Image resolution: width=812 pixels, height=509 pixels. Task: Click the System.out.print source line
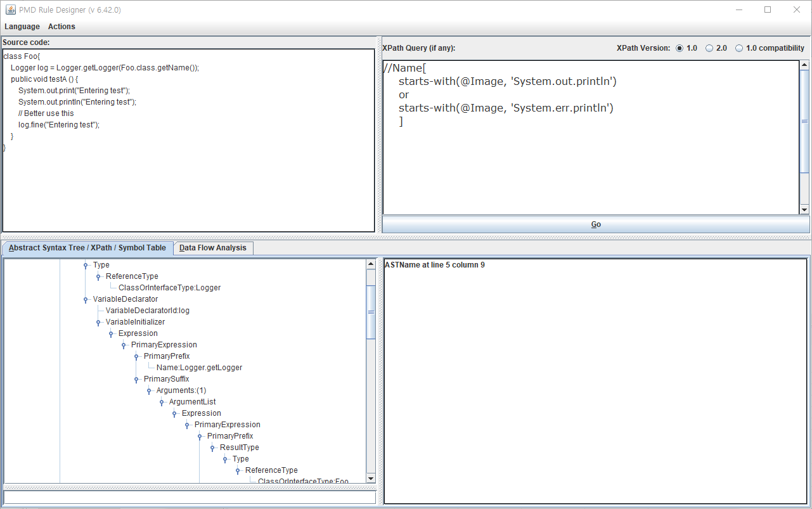click(x=74, y=91)
